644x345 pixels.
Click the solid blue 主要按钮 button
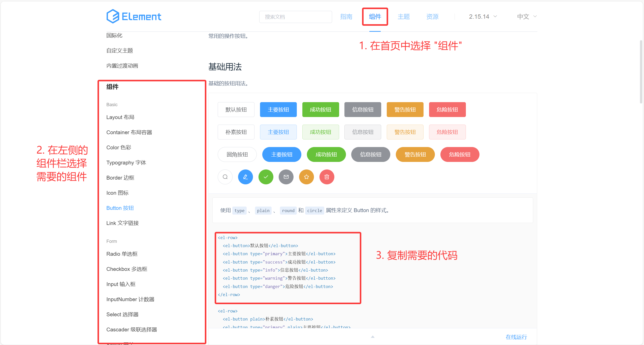(278, 109)
